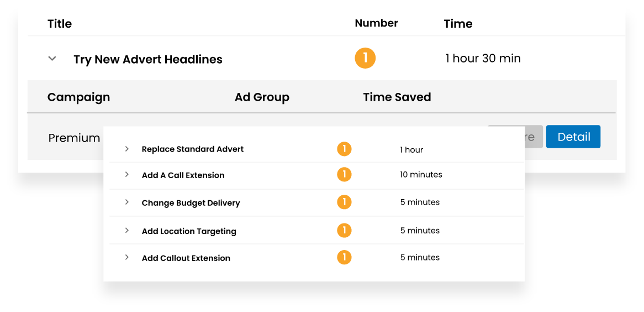The width and height of the screenshot is (644, 312).
Task: Click the Time column header
Action: tap(458, 24)
